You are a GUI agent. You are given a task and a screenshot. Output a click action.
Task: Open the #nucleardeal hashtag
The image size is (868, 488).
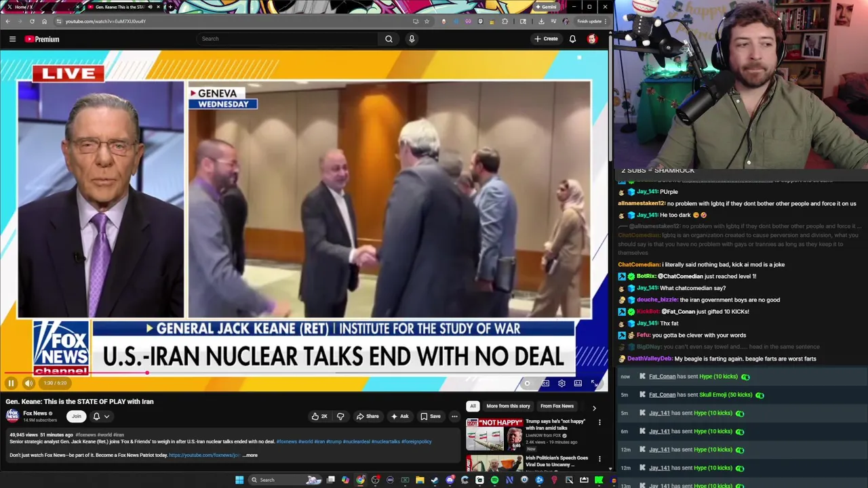coord(356,441)
